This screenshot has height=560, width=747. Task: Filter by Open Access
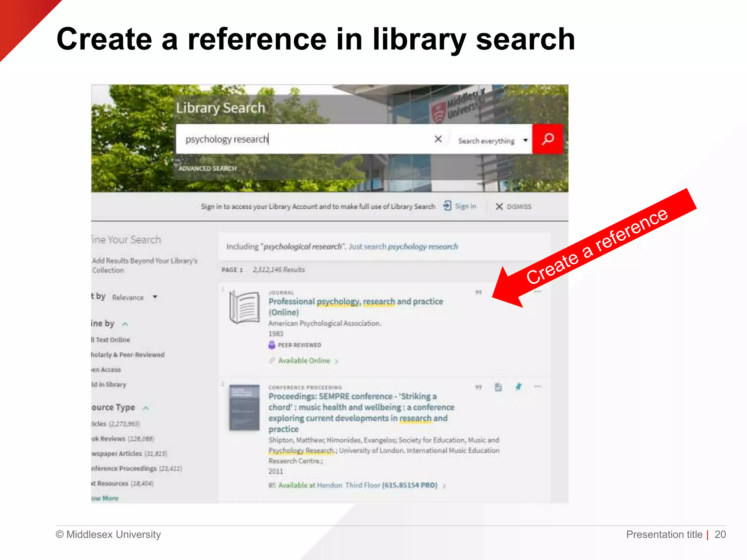point(106,369)
